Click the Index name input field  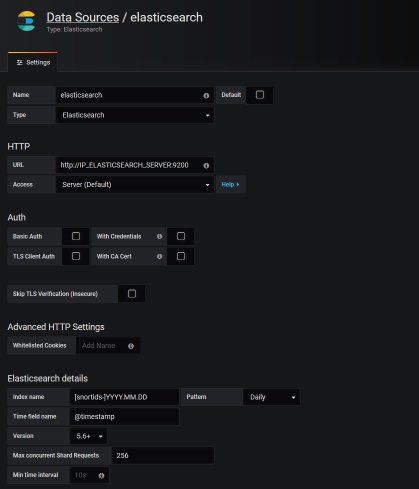pyautogui.click(x=124, y=397)
